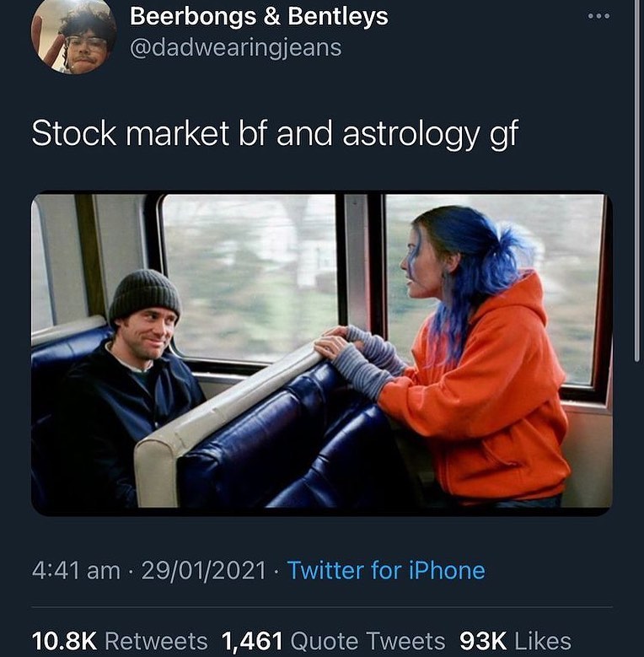Open the profile avatar photo

[x=73, y=36]
